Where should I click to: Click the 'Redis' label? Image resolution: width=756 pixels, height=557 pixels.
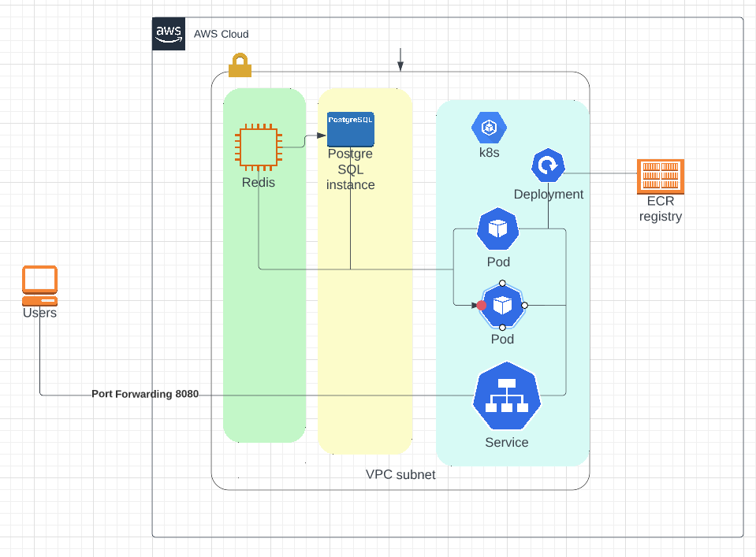pos(259,183)
